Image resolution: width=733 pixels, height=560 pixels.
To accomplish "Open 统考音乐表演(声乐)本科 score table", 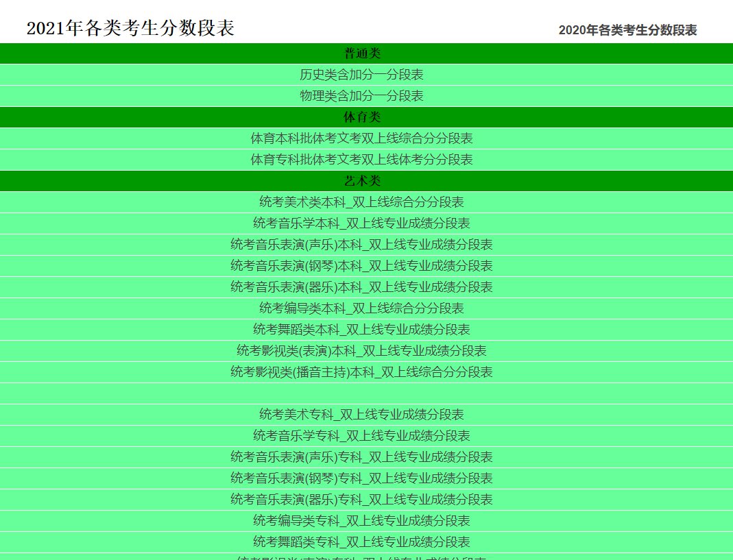I will pos(361,245).
